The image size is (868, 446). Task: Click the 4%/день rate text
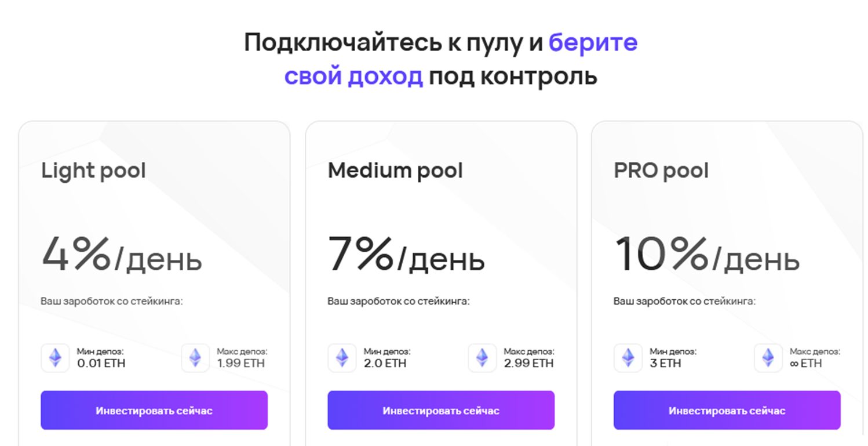[x=121, y=254]
